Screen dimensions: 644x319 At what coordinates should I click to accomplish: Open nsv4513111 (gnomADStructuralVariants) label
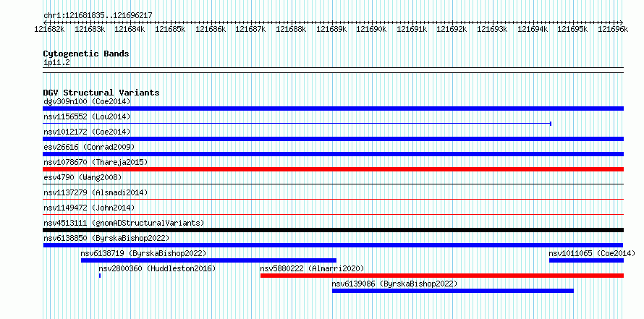(x=124, y=223)
